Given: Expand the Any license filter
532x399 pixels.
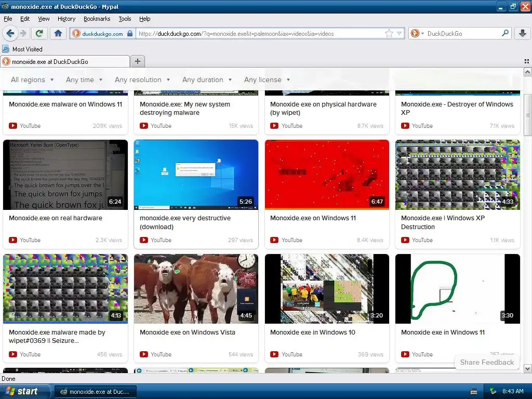Looking at the screenshot, I should point(267,79).
